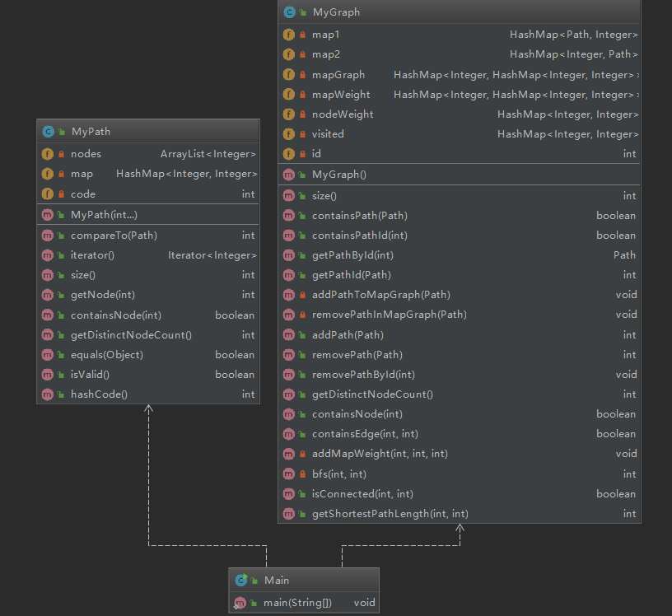Select removePath(Path) method name
The width and height of the screenshot is (672, 616).
tap(357, 355)
